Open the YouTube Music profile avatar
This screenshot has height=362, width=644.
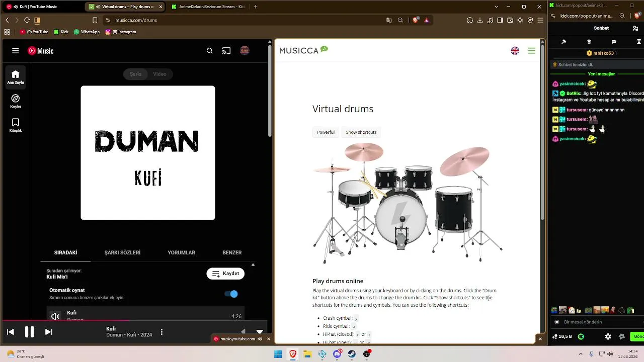tap(245, 50)
